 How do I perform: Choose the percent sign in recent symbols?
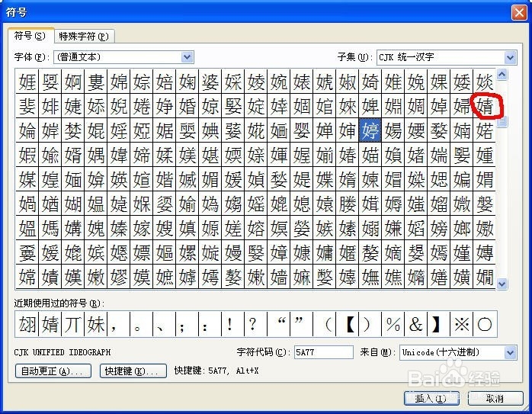click(393, 324)
